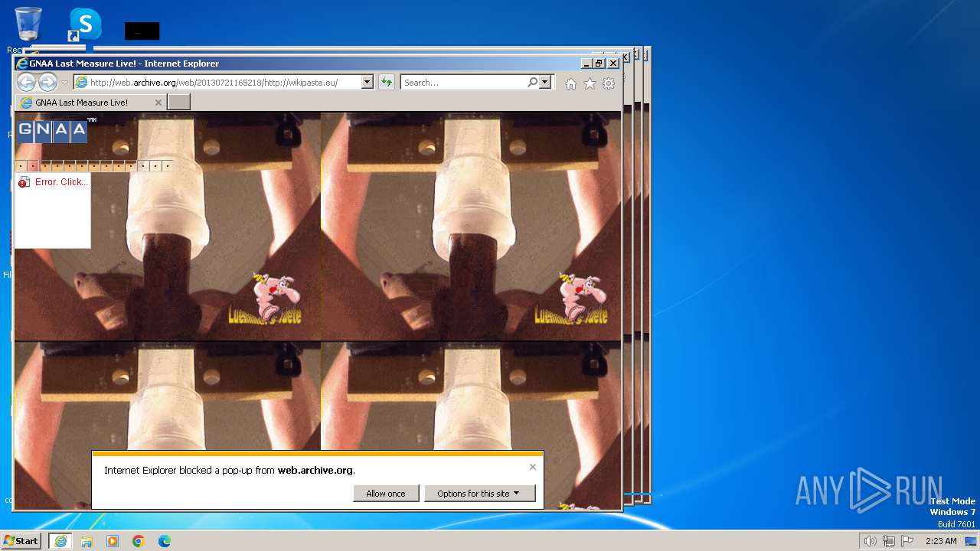Image resolution: width=980 pixels, height=551 pixels.
Task: Minimize the Internet Explorer window
Action: click(x=586, y=64)
